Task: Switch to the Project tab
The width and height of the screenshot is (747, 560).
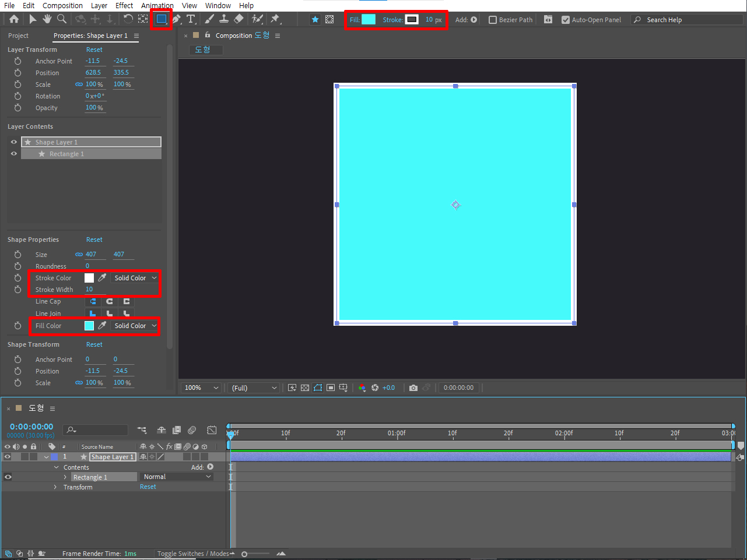Action: 18,36
